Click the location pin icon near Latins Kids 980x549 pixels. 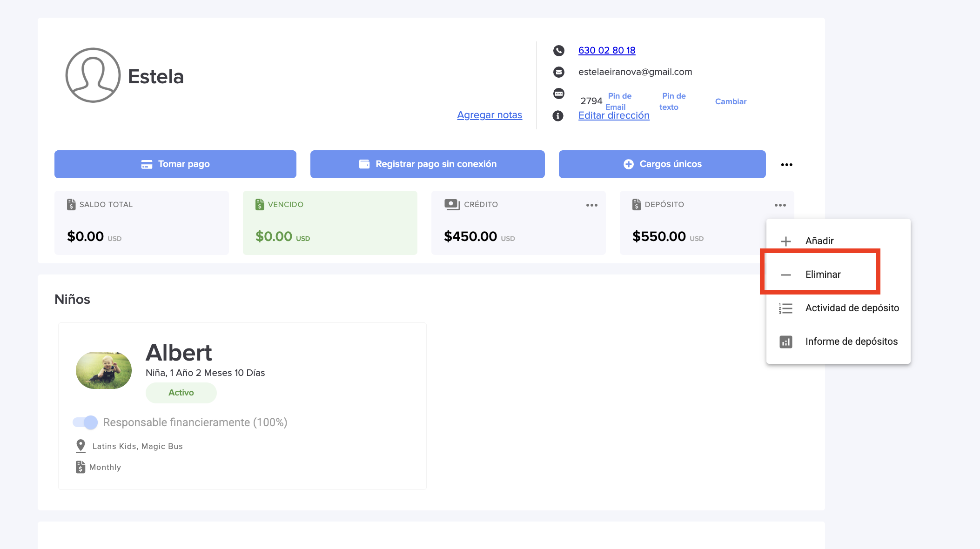click(81, 446)
